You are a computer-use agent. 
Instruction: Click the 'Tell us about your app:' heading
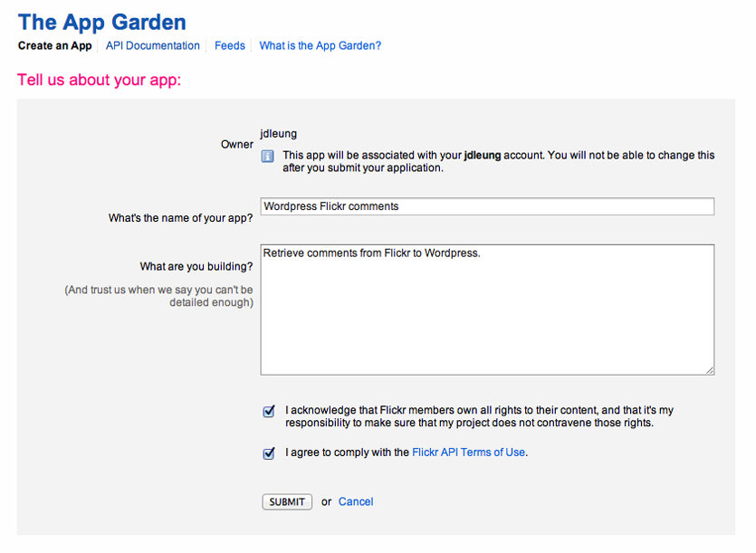tap(99, 80)
